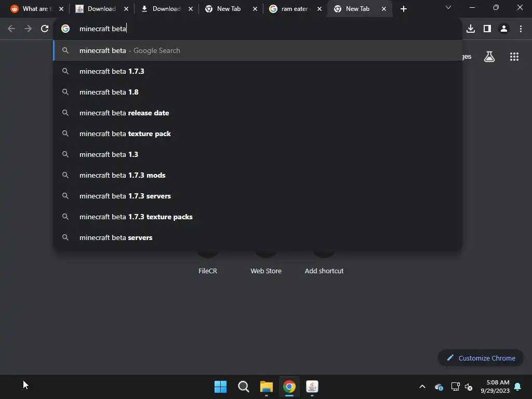
Task: Open Windows taskbar Search
Action: 243,387
